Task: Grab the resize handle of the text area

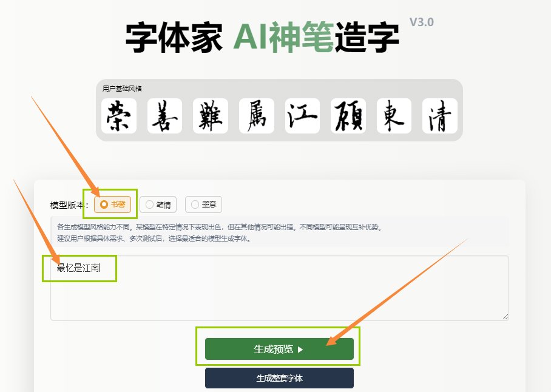Action: tap(505, 317)
